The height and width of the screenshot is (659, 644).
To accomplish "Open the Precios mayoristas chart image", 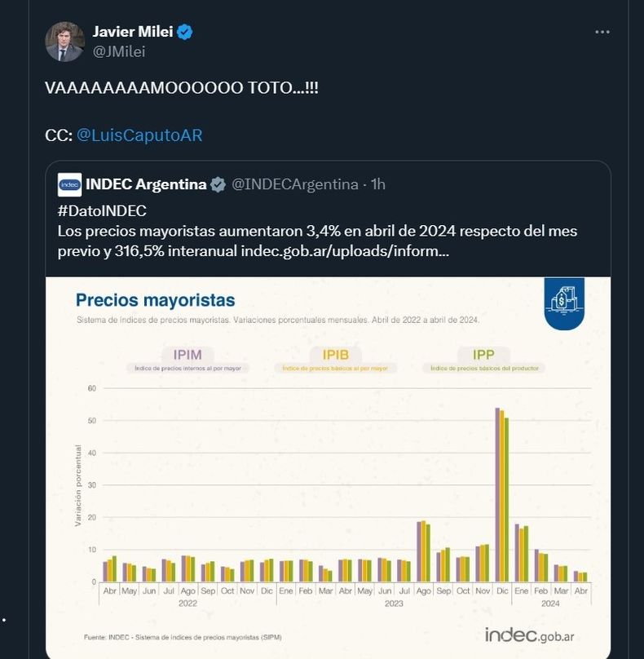I will pyautogui.click(x=328, y=467).
